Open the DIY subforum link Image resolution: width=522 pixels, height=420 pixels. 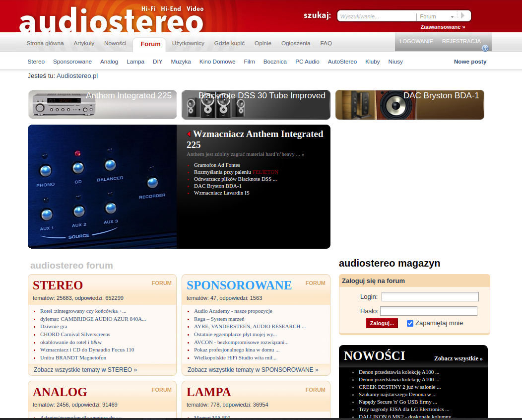(157, 62)
